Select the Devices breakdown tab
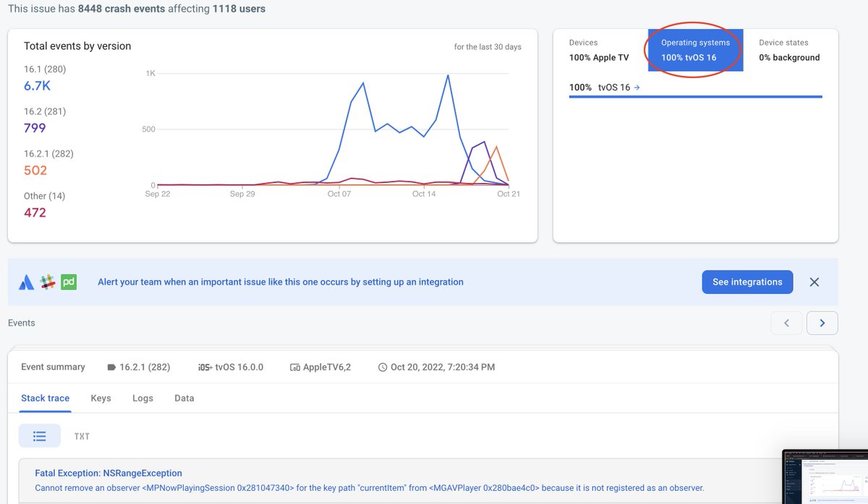This screenshot has width=868, height=504. 600,50
